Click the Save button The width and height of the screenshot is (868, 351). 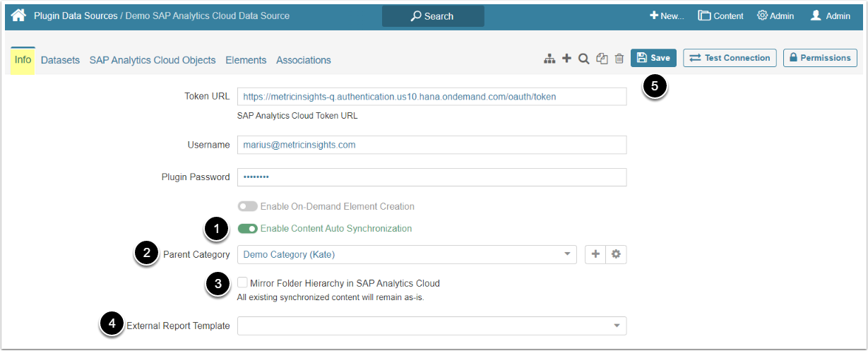[x=653, y=58]
